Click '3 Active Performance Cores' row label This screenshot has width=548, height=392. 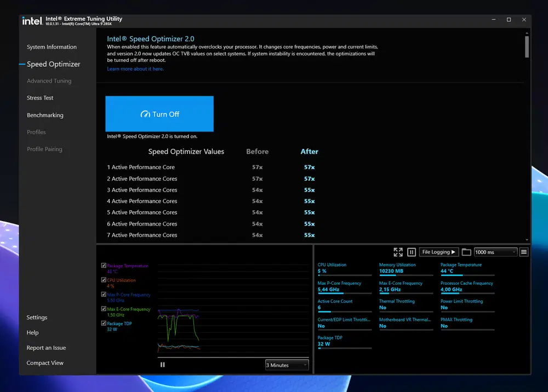point(142,190)
